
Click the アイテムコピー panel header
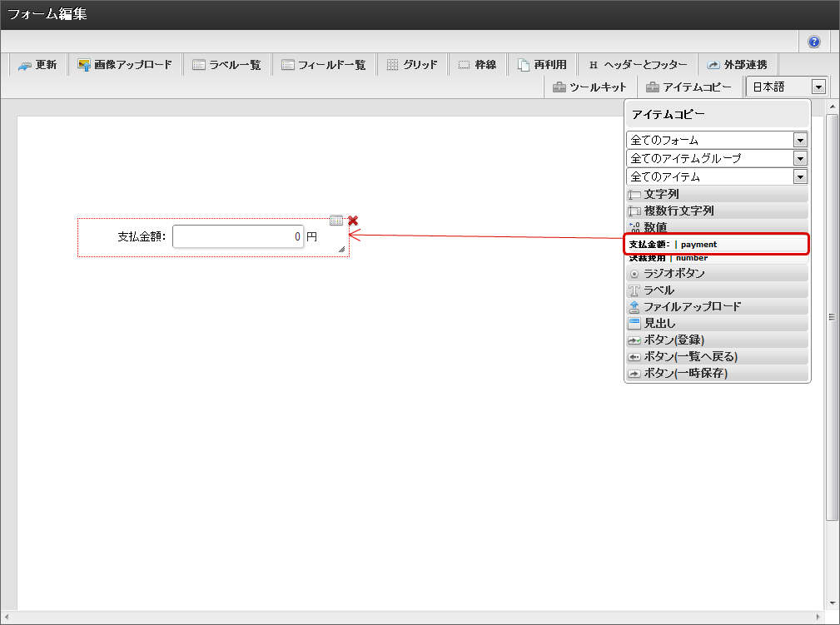click(x=718, y=115)
